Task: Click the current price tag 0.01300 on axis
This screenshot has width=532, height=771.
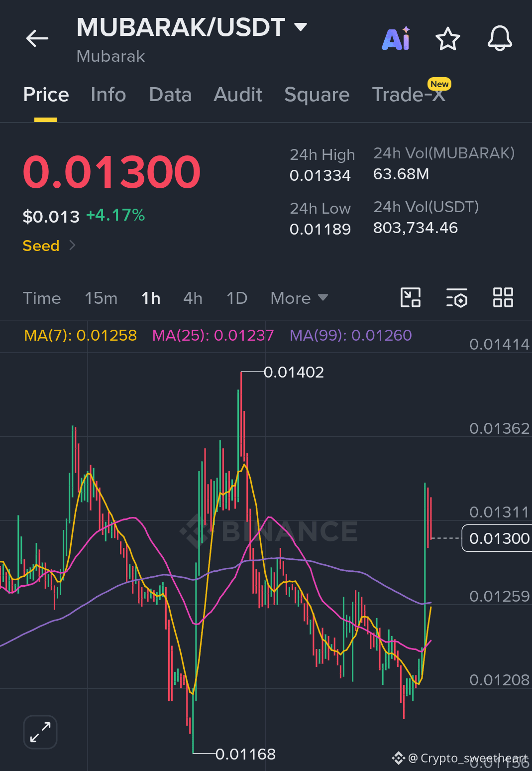Action: tap(498, 538)
